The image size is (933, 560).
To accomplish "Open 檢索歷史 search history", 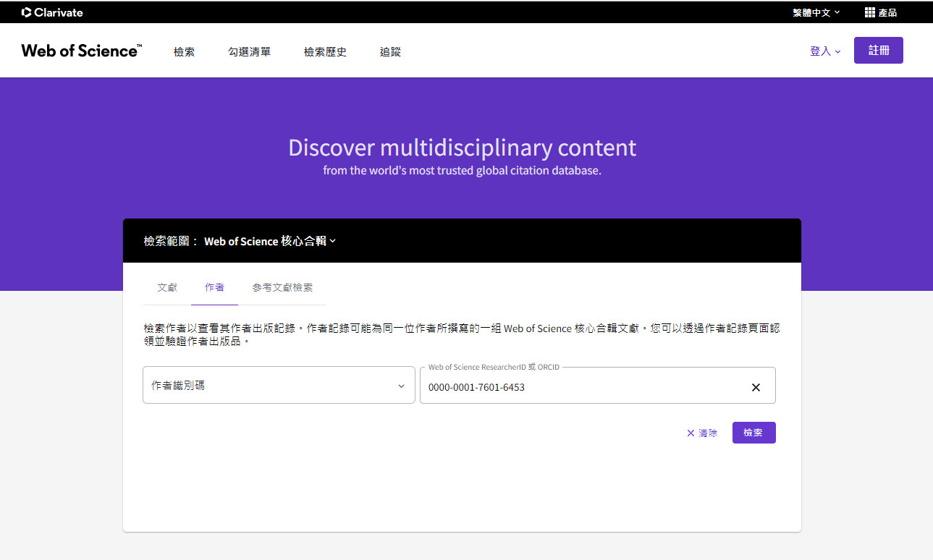I will pyautogui.click(x=325, y=52).
